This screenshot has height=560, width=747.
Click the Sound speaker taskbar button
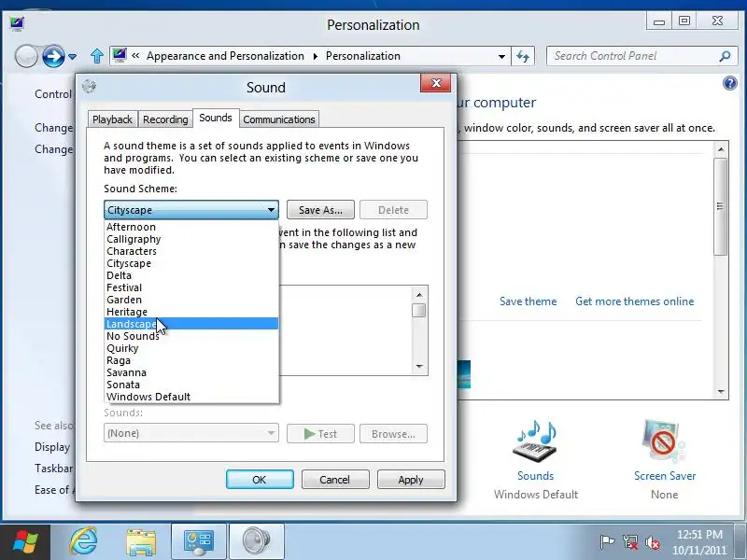pos(257,542)
